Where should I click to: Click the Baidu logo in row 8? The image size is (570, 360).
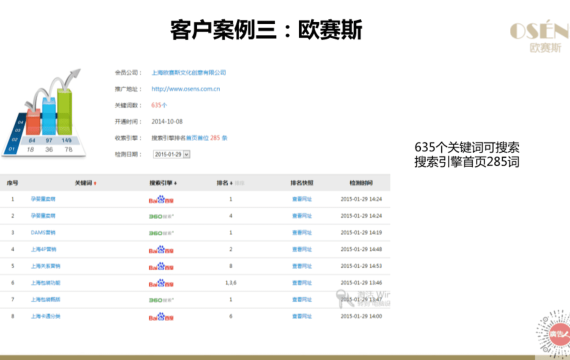click(x=161, y=316)
